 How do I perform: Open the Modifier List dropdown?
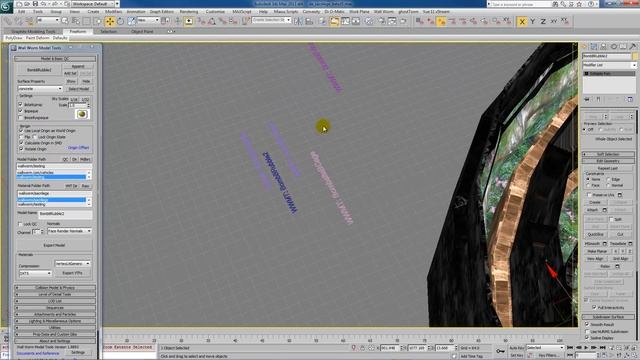[x=609, y=65]
